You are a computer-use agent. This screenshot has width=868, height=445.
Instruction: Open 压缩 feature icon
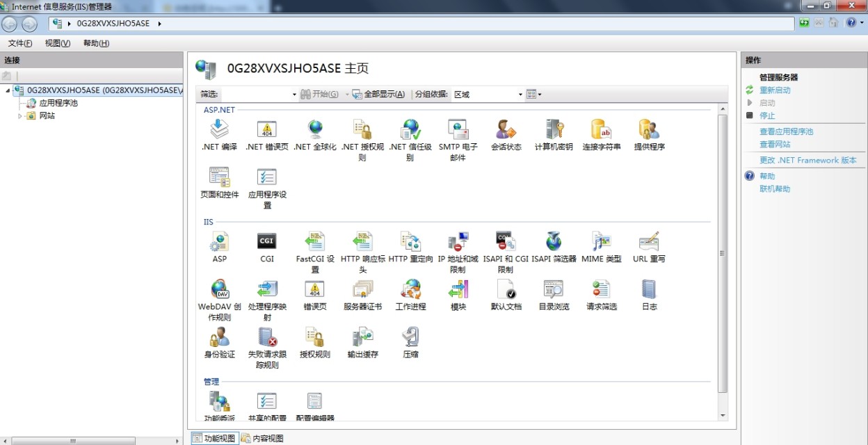pos(410,343)
